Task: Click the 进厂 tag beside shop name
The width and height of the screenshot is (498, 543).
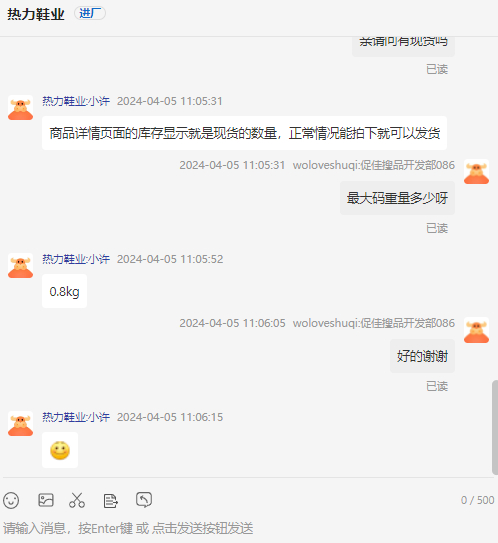Action: [90, 14]
